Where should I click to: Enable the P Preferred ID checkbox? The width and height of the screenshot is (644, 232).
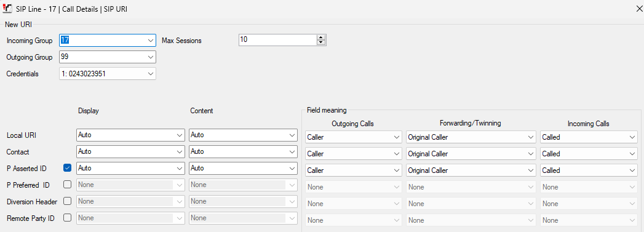click(x=68, y=185)
